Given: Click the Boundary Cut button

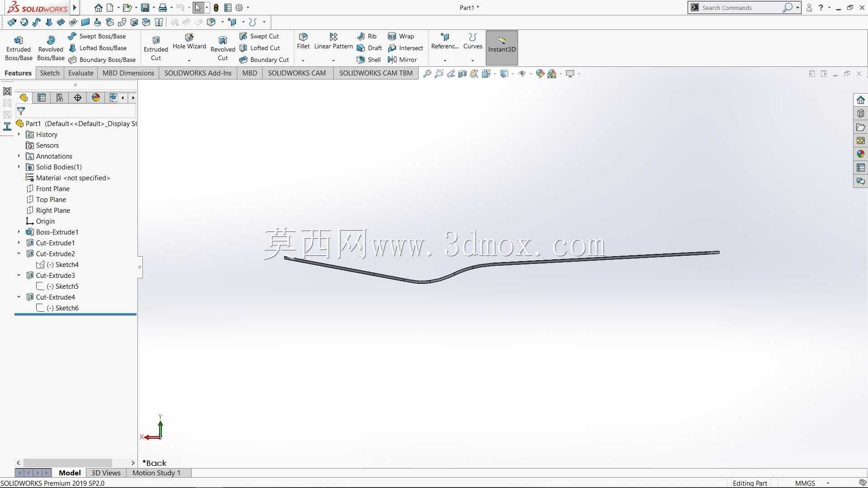Looking at the screenshot, I should [264, 60].
